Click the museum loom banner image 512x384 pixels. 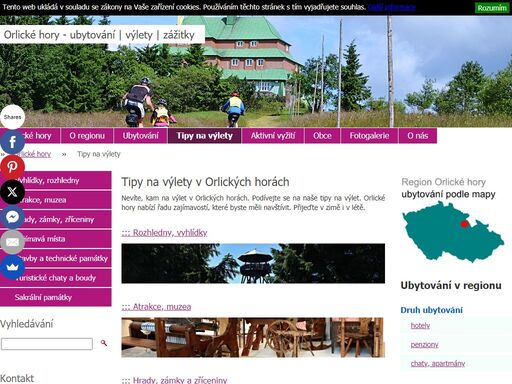(253, 337)
